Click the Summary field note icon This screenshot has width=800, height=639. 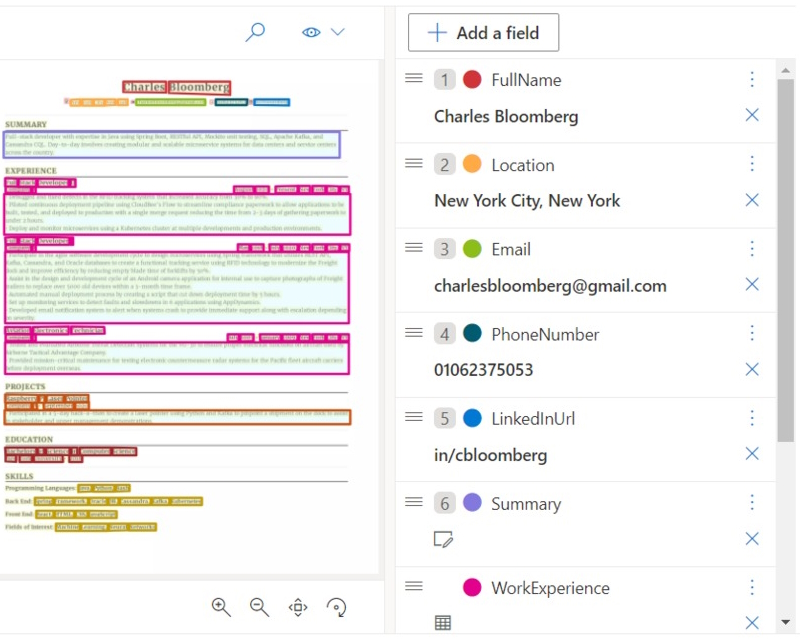(443, 539)
